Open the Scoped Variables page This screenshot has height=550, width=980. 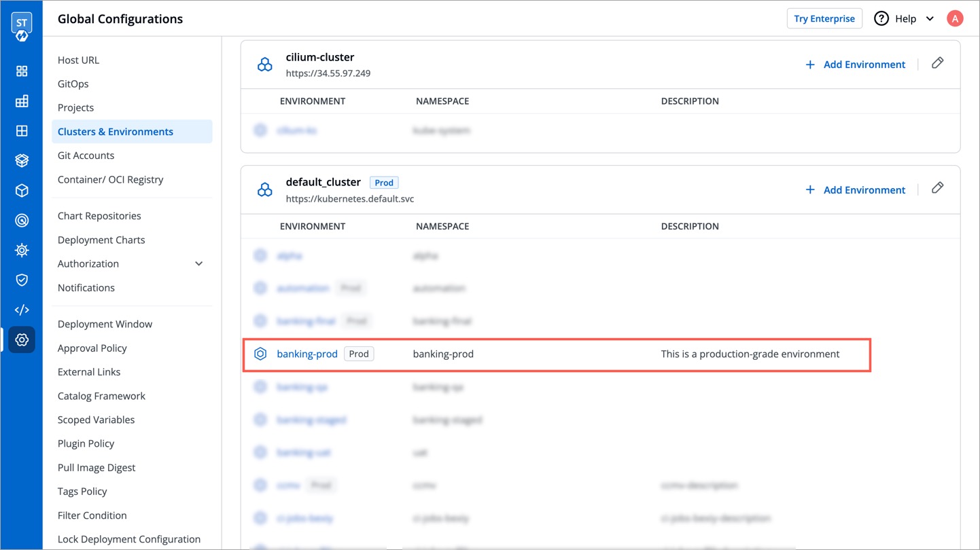pos(97,420)
